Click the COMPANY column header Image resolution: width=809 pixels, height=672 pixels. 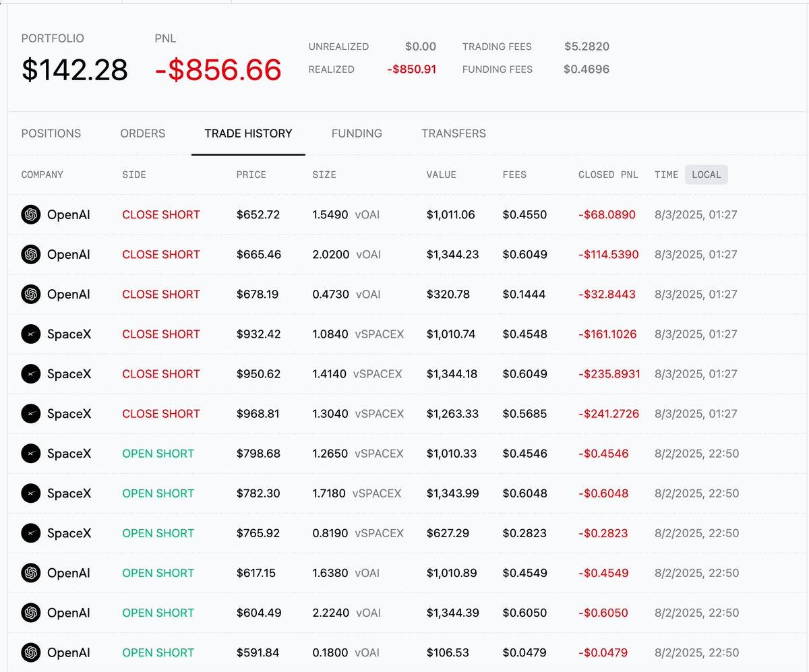pos(42,175)
